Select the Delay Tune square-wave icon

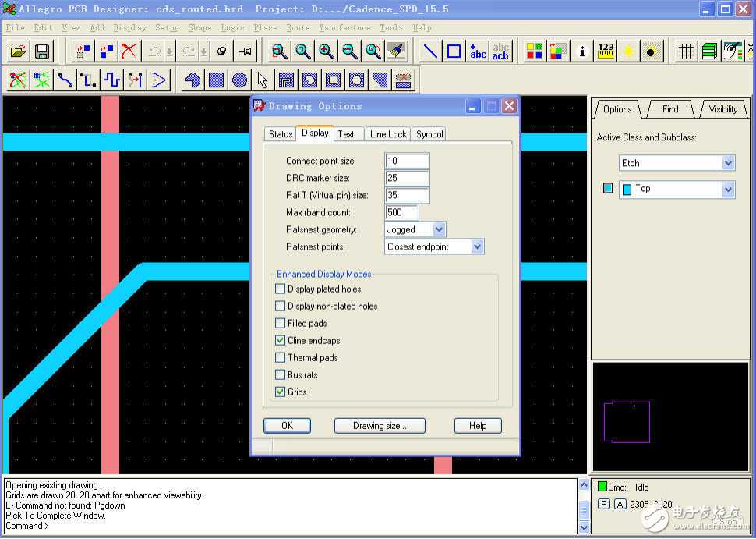point(112,80)
